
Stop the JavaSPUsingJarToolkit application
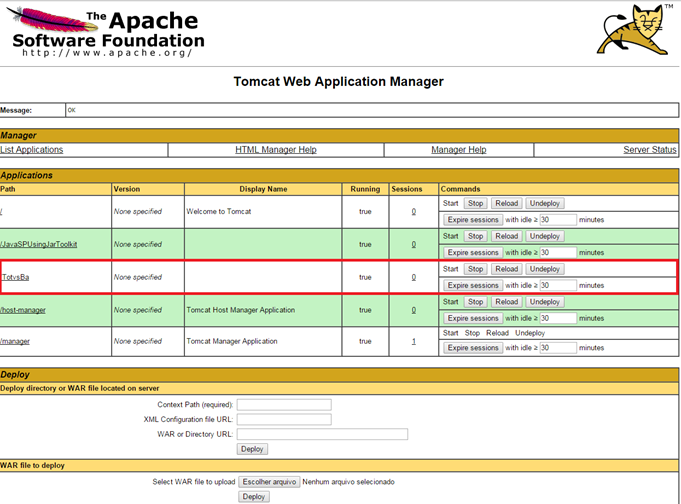click(476, 236)
